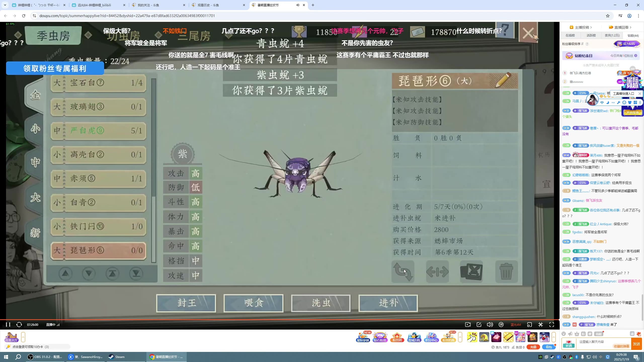Open OBS from Windows taskbar
Viewport: 644px width, 362px height.
pyautogui.click(x=45, y=357)
